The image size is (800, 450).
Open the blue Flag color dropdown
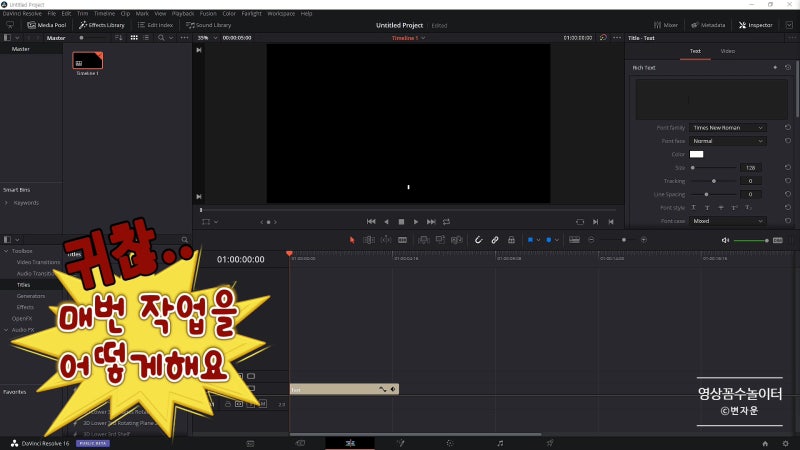pos(538,240)
